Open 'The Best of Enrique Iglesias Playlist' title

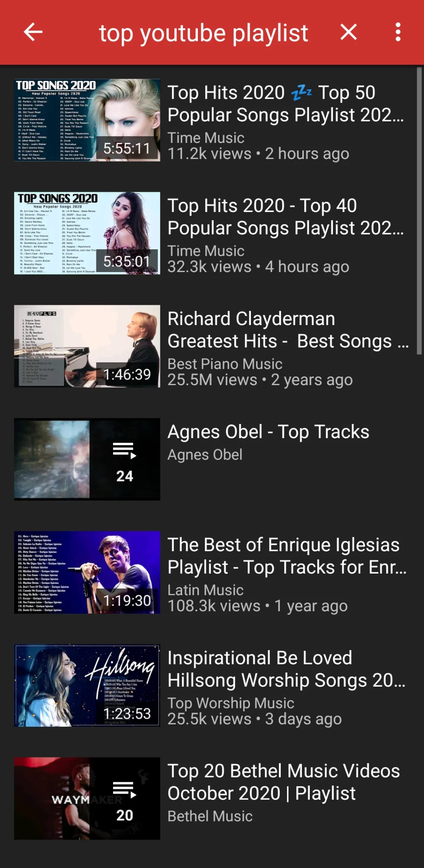[x=287, y=556]
